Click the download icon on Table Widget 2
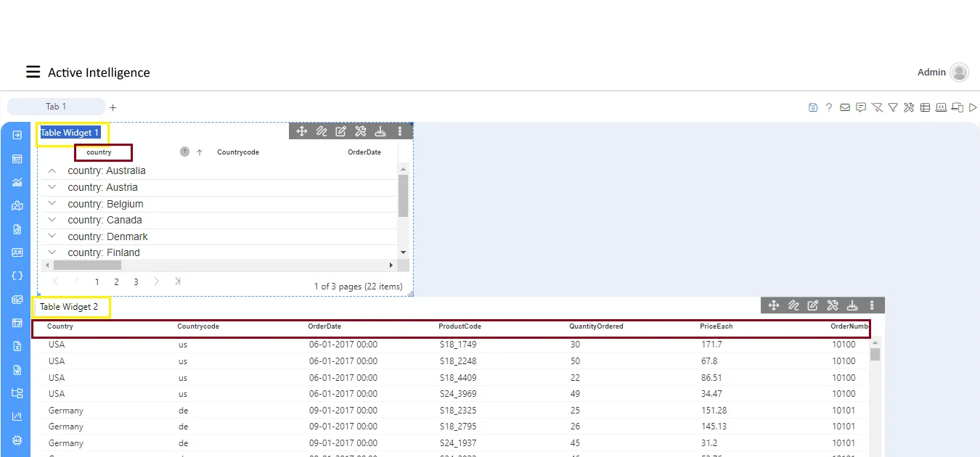Screen dimensions: 980x457 pyautogui.click(x=852, y=305)
